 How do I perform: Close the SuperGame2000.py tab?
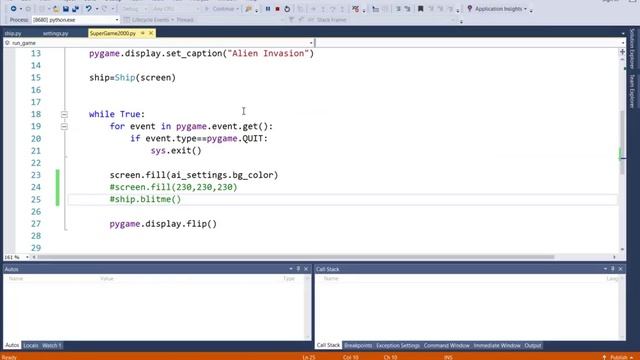coord(151,33)
